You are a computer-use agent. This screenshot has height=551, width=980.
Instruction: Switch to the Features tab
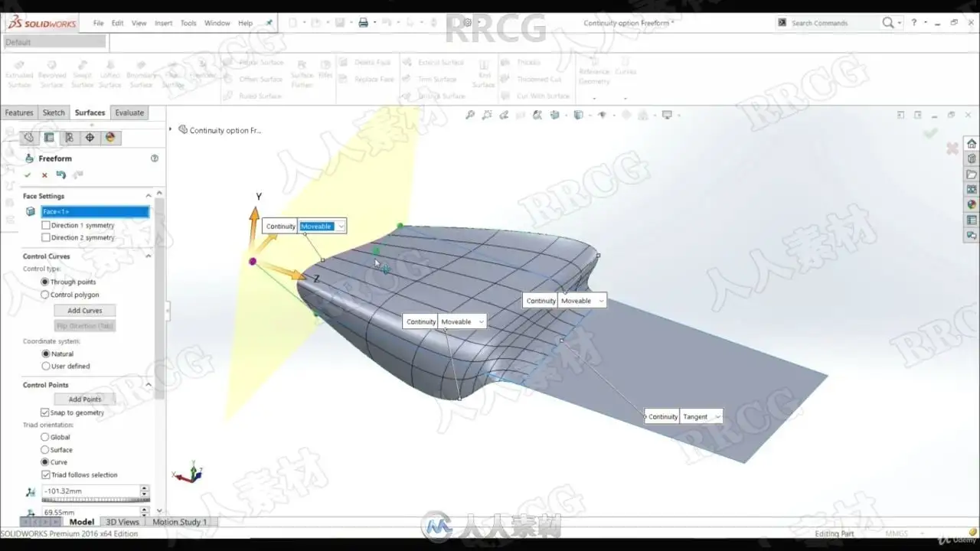[x=19, y=112]
